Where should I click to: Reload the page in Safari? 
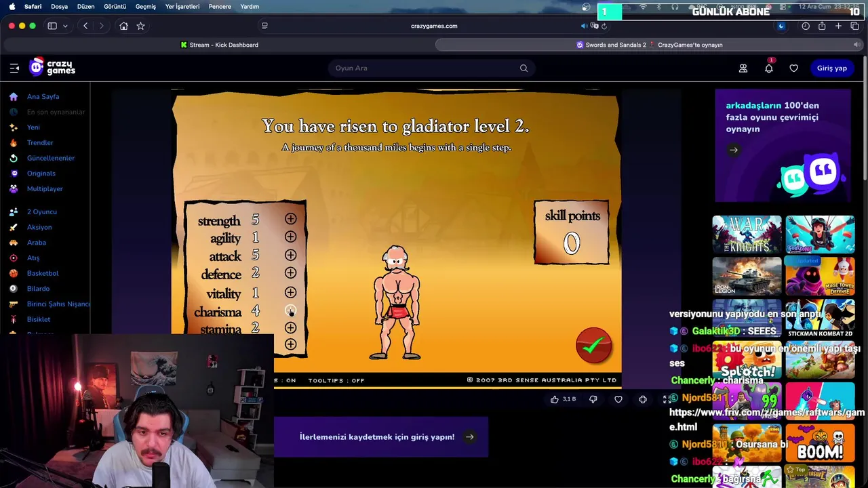(x=604, y=26)
